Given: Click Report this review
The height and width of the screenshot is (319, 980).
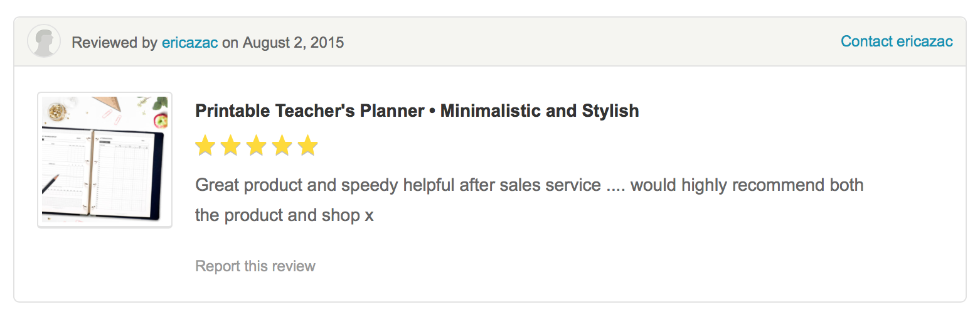Looking at the screenshot, I should point(255,266).
